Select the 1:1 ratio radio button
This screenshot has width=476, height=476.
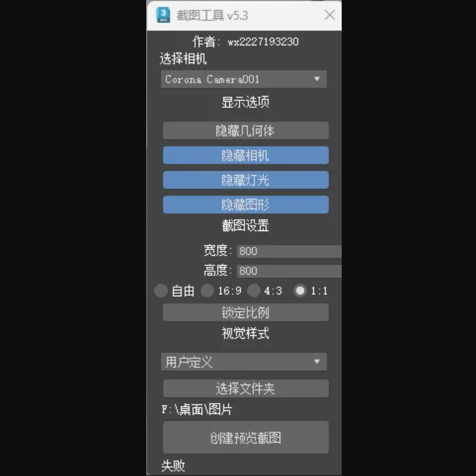pyautogui.click(x=300, y=290)
